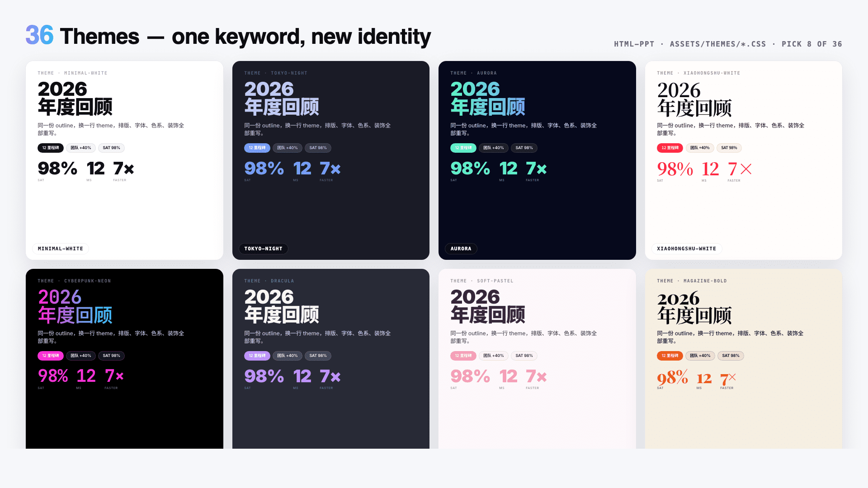The width and height of the screenshot is (868, 488).
Task: Click 团队 +40% pill in Dracula card
Action: [287, 356]
